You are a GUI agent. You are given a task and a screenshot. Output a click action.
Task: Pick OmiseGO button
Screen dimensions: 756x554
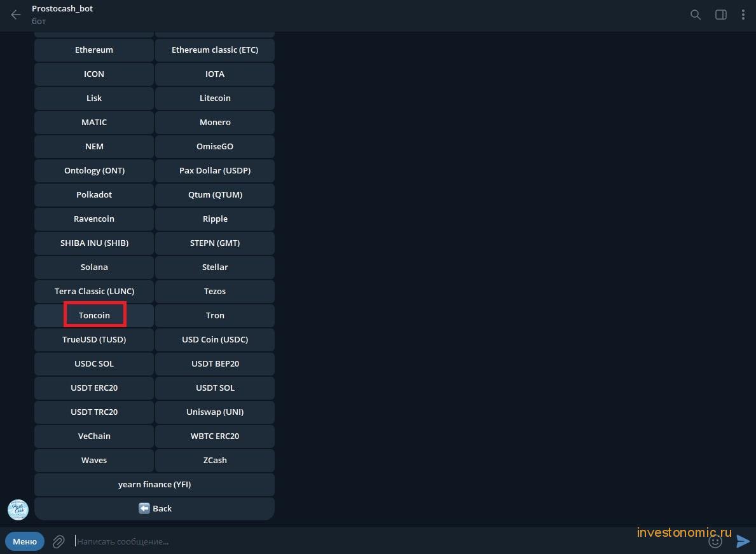tap(215, 147)
